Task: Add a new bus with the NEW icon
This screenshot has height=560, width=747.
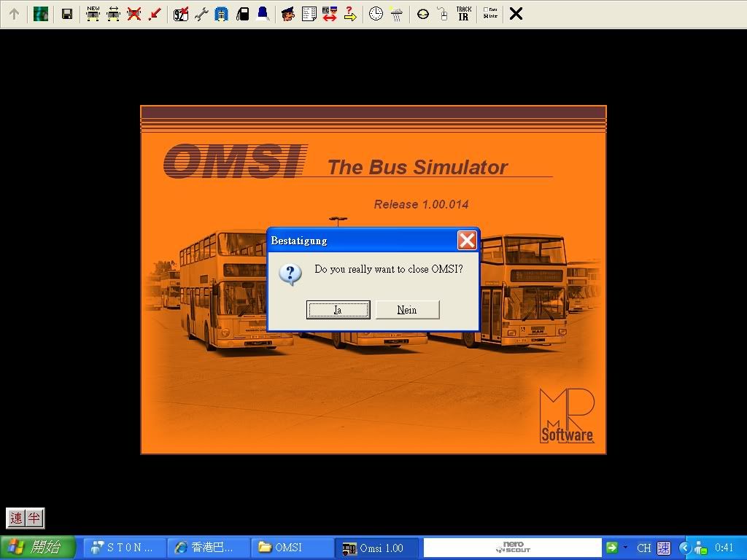Action: click(93, 14)
